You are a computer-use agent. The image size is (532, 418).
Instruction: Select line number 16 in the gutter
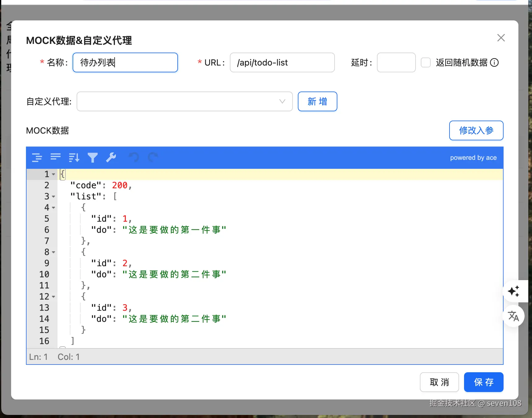coord(44,341)
